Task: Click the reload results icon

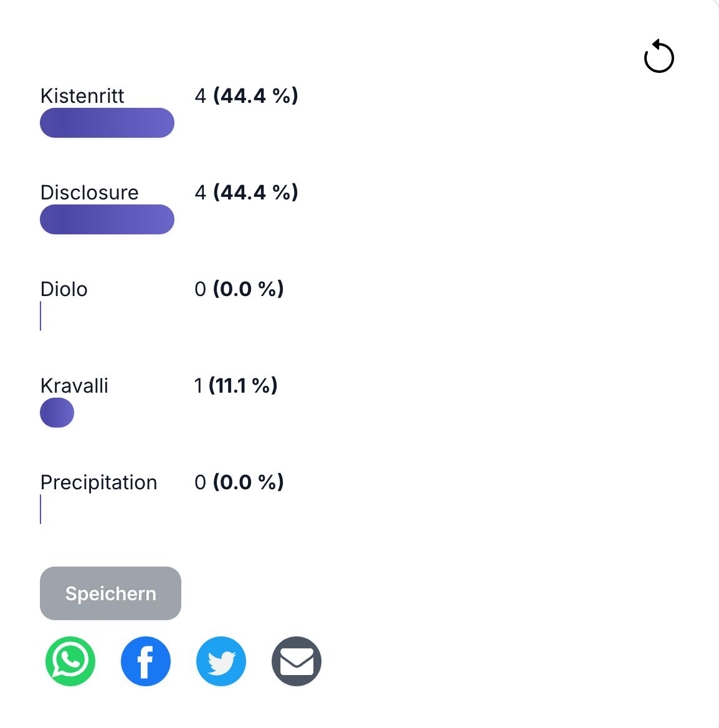Action: (x=659, y=57)
